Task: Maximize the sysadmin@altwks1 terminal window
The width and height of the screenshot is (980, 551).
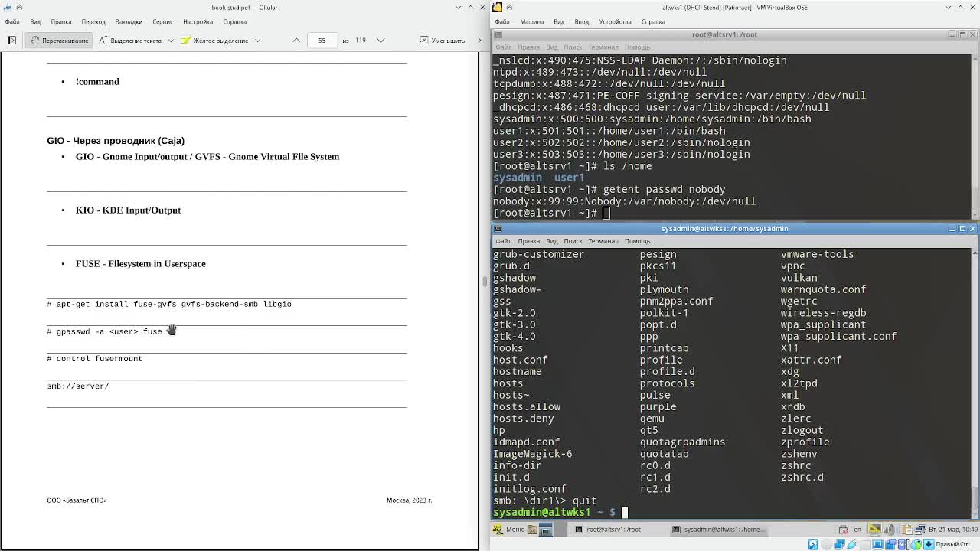Action: (962, 228)
